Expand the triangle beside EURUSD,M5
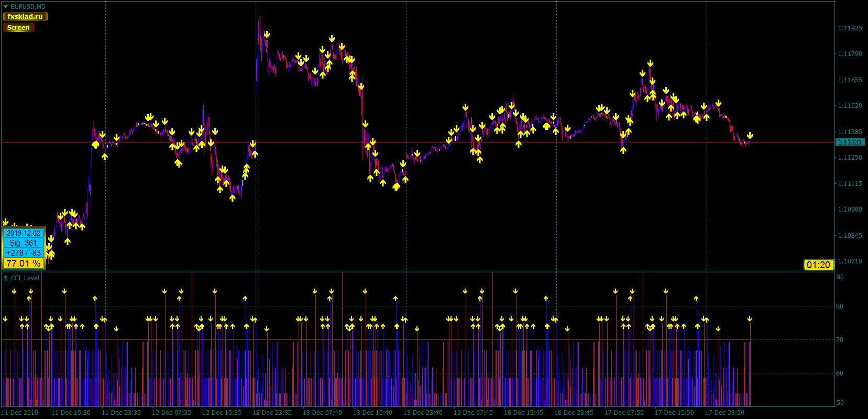 (6, 7)
